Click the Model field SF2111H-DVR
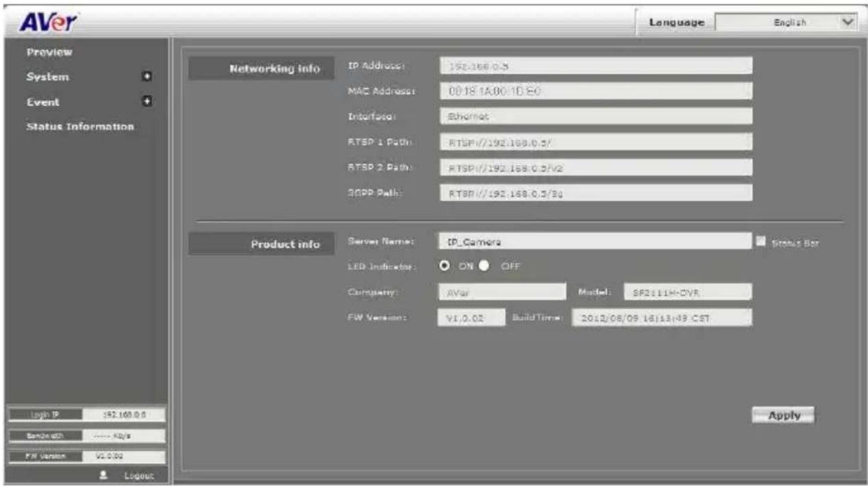The image size is (868, 486). [x=687, y=292]
